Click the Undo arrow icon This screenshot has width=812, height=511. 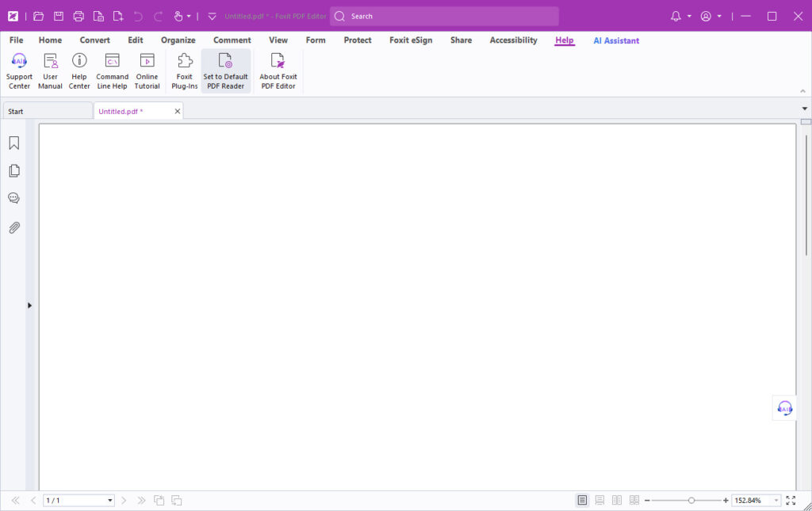tap(138, 17)
